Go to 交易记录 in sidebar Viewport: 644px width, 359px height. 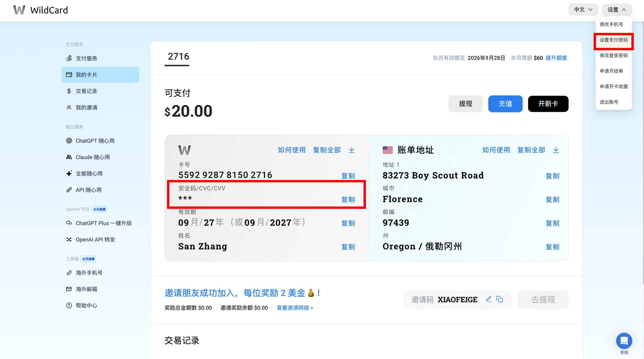(x=86, y=91)
